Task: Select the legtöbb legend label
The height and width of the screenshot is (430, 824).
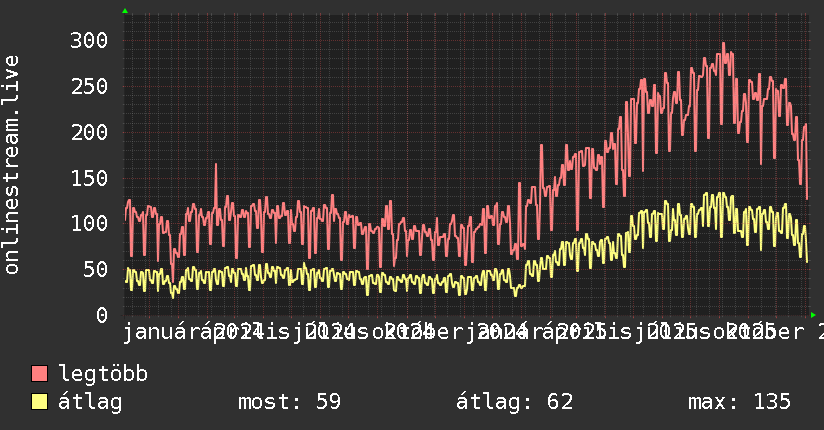Action: pyautogui.click(x=103, y=374)
